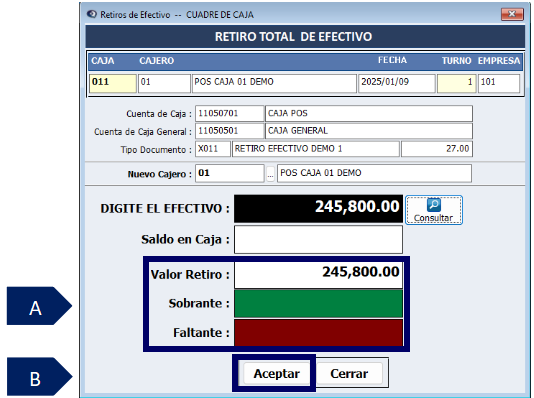Viewport: 534px width, 398px height.
Task: Click the Cerrar button
Action: tap(349, 374)
